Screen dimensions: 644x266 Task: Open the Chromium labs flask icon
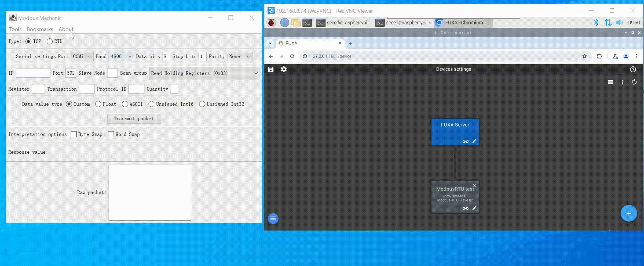[x=615, y=56]
